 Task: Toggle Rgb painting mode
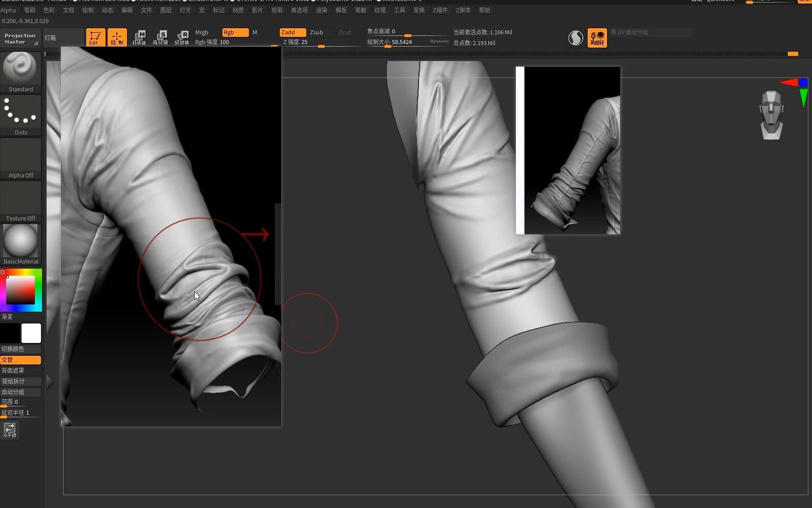pyautogui.click(x=235, y=32)
